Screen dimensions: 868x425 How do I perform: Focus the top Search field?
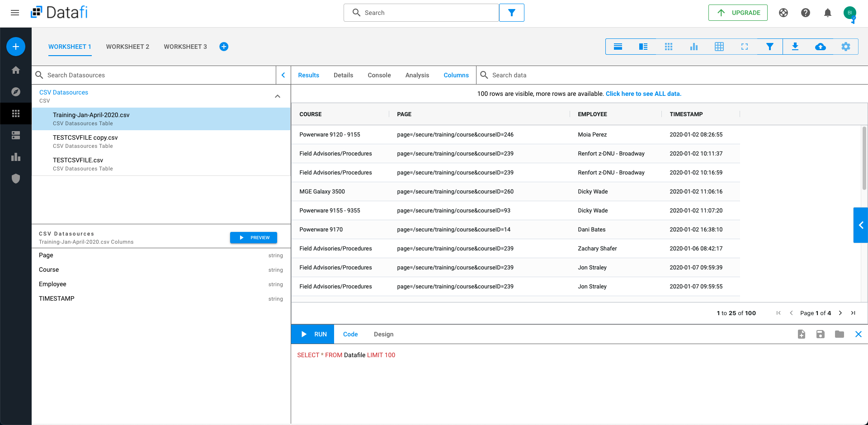pos(421,13)
